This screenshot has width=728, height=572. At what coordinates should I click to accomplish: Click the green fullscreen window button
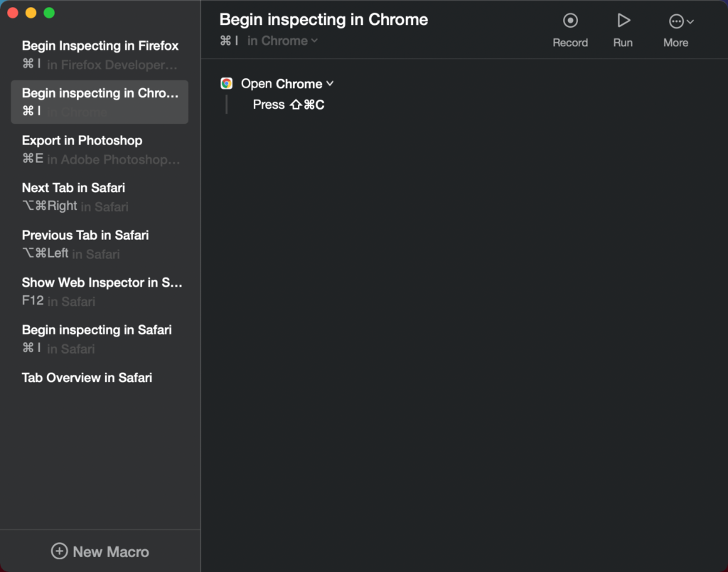[x=49, y=13]
